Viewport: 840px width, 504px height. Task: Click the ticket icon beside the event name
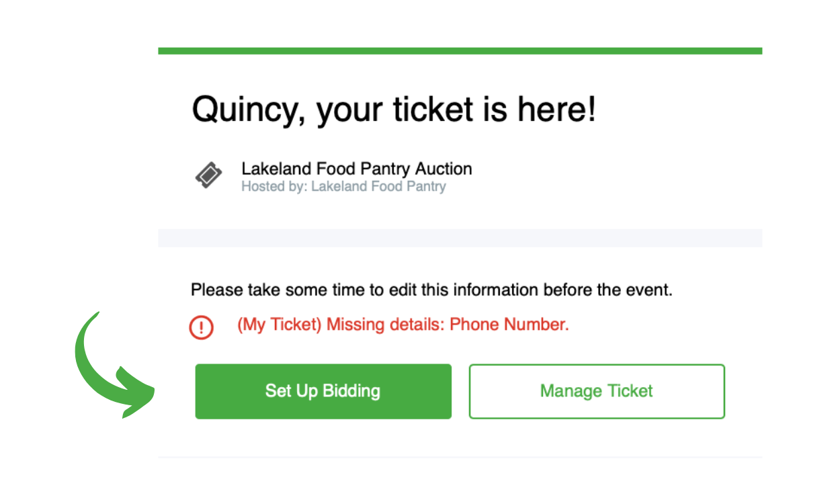[x=209, y=176]
